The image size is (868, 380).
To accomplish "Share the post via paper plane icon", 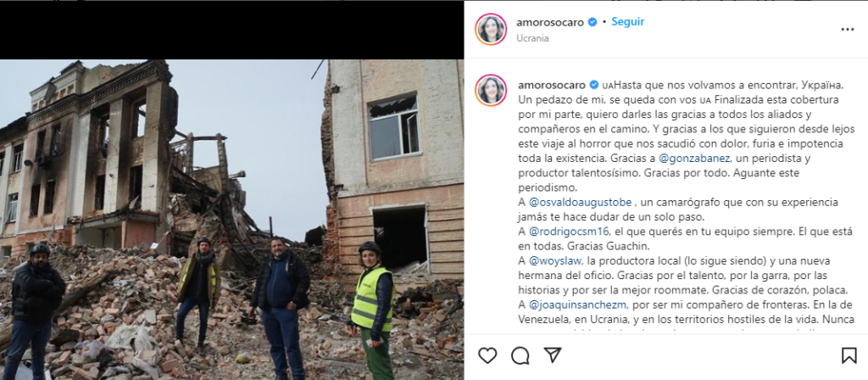I will coord(553,355).
